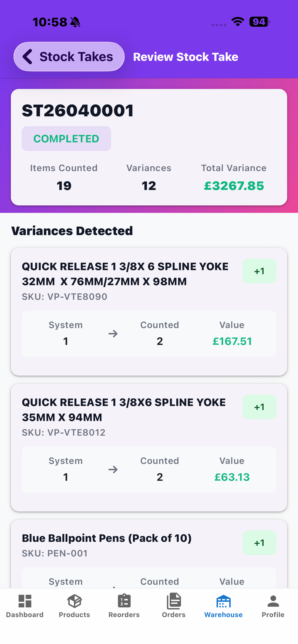Open the Profile person icon
This screenshot has height=644, width=298.
coord(273,601)
